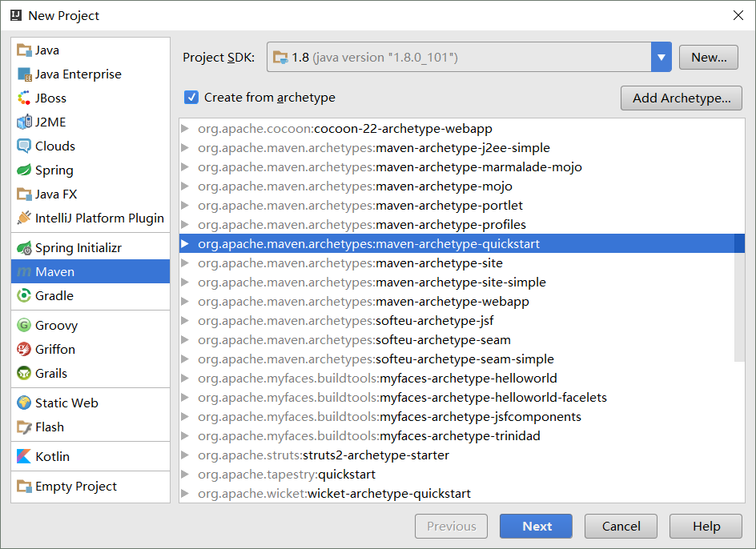756x549 pixels.
Task: Click the Java FX icon
Action: click(24, 194)
